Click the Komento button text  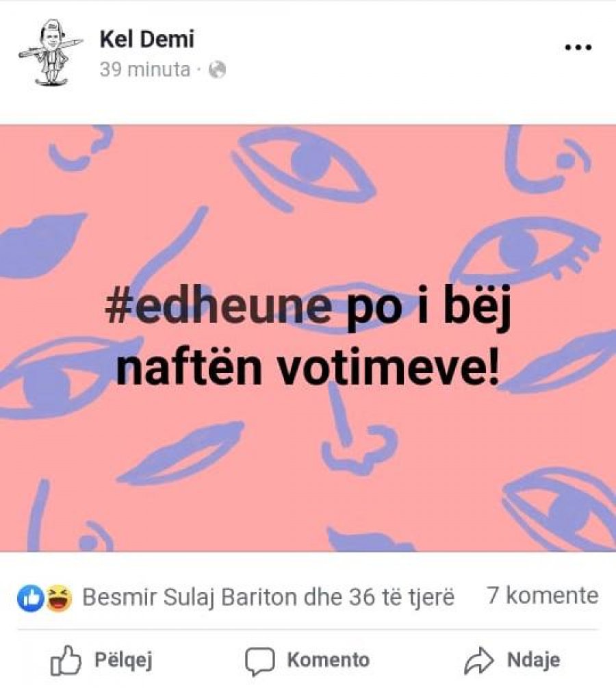[328, 660]
